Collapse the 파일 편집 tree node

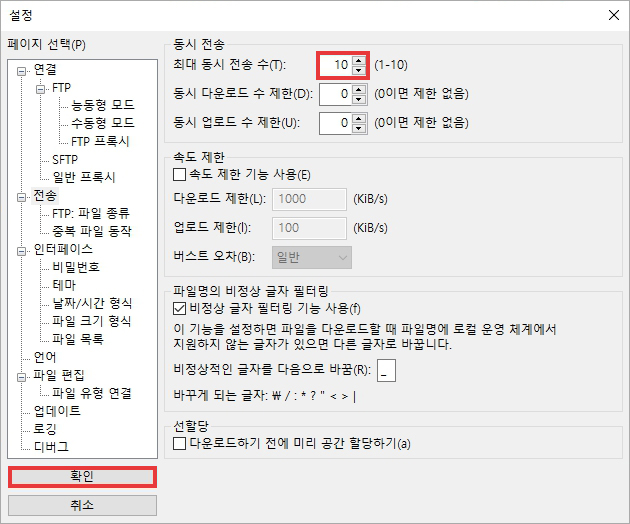(21, 377)
